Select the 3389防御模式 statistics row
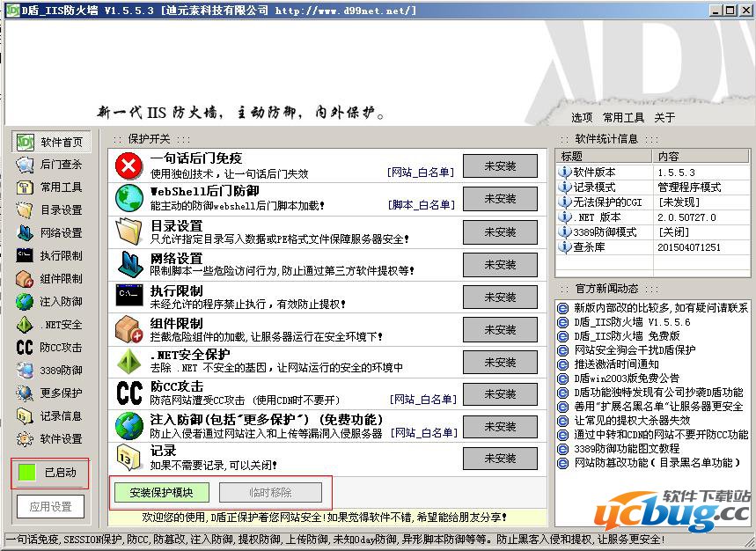This screenshot has width=756, height=551. [x=653, y=231]
